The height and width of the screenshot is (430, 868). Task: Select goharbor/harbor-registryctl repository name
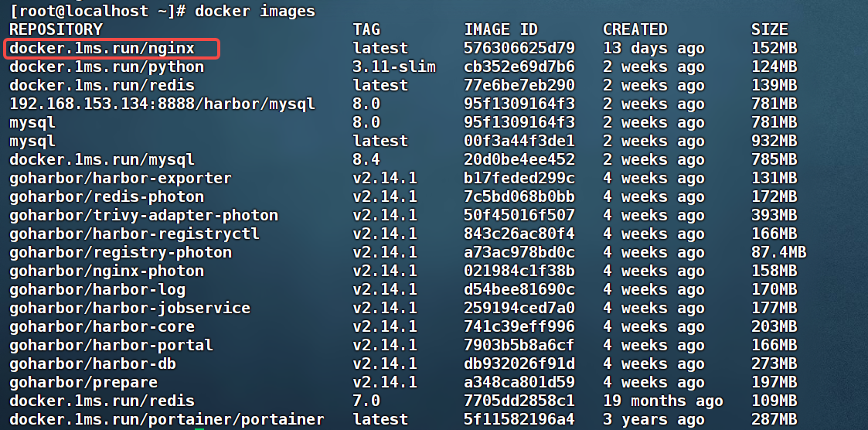tap(134, 234)
